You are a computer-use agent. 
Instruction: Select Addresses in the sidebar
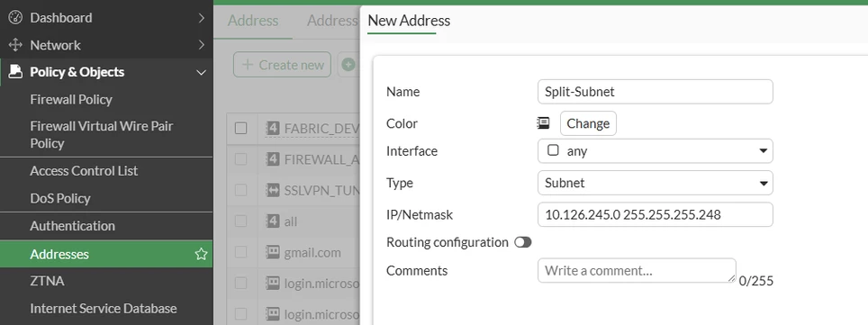[x=106, y=254]
